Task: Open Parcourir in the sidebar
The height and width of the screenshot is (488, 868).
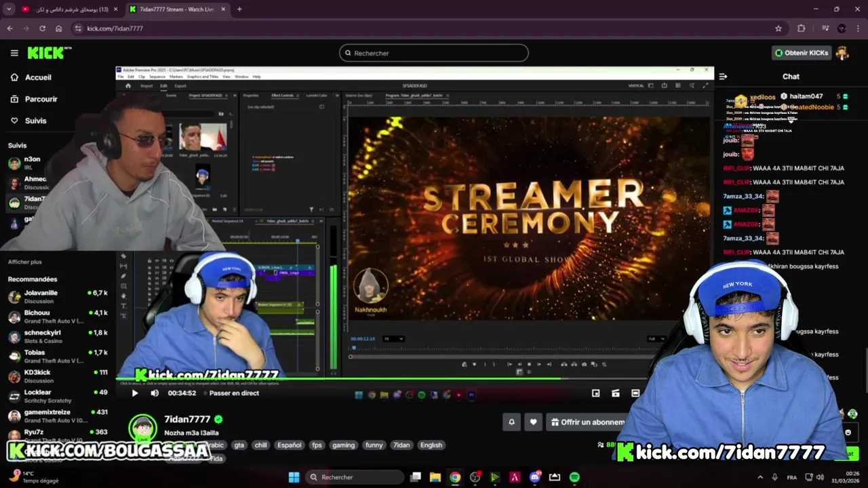Action: (x=34, y=99)
